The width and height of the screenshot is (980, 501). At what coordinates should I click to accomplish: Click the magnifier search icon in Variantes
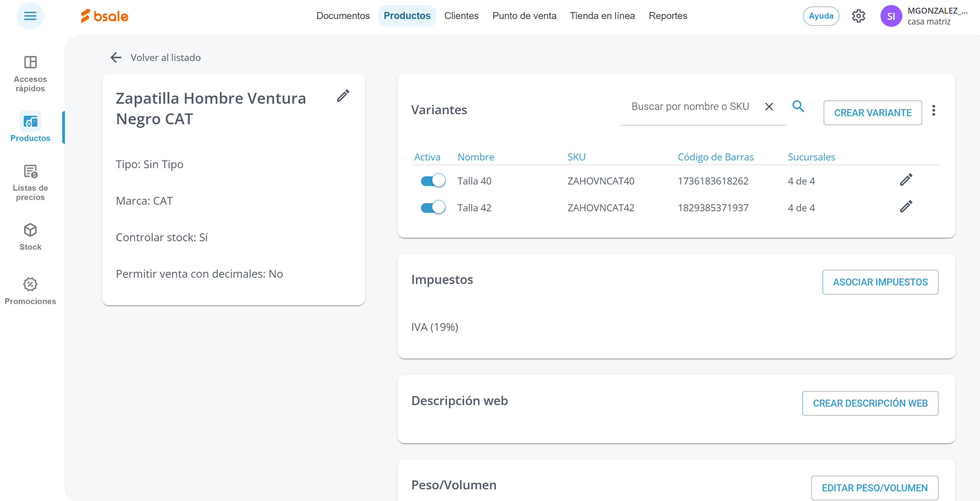pyautogui.click(x=798, y=106)
